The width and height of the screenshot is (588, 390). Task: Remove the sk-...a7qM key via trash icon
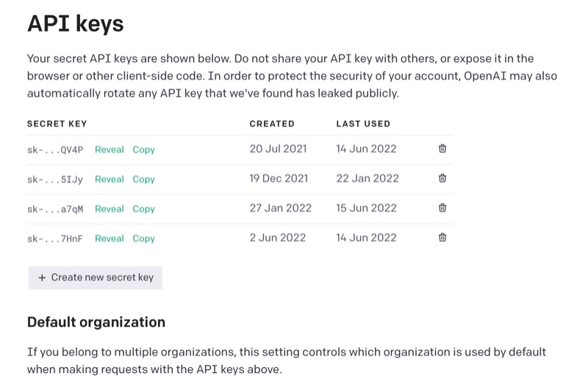click(x=442, y=208)
